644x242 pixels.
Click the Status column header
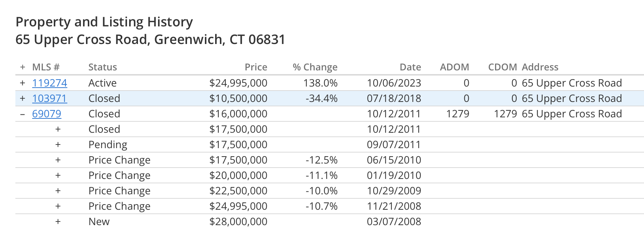point(103,67)
